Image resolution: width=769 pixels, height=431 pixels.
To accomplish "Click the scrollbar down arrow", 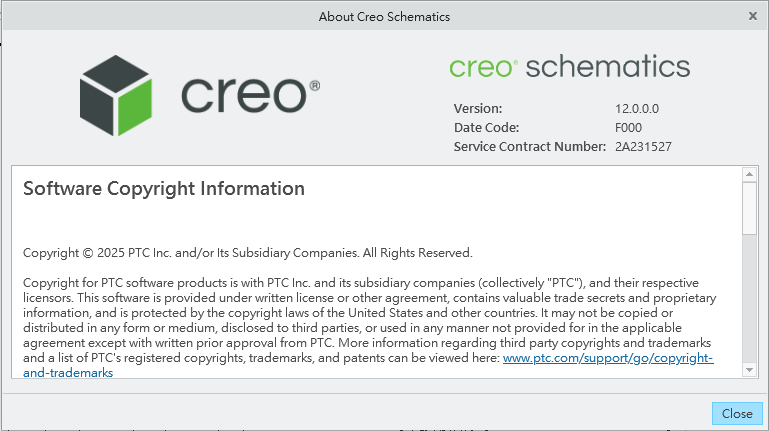I will [750, 370].
